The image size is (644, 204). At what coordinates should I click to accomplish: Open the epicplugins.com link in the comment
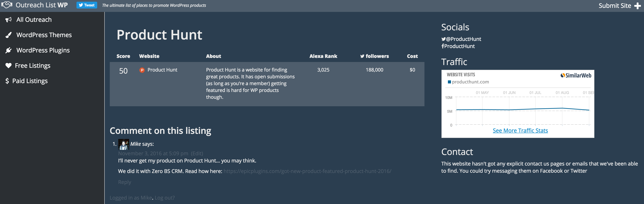coord(307,171)
